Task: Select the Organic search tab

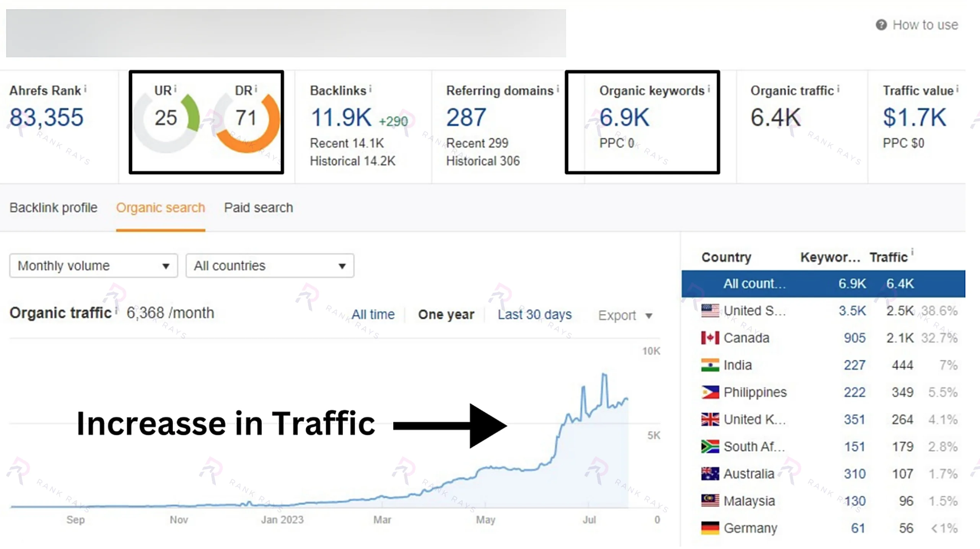Action: tap(161, 208)
